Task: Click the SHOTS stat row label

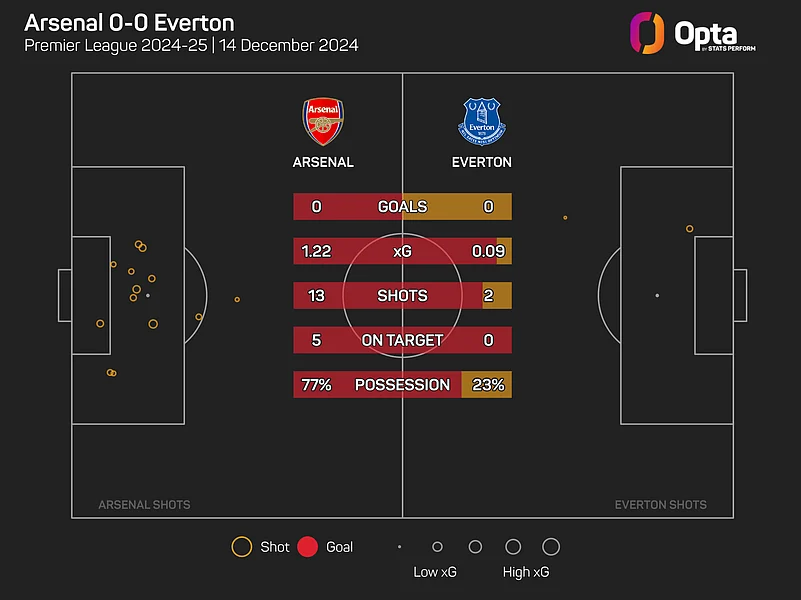Action: pyautogui.click(x=402, y=296)
